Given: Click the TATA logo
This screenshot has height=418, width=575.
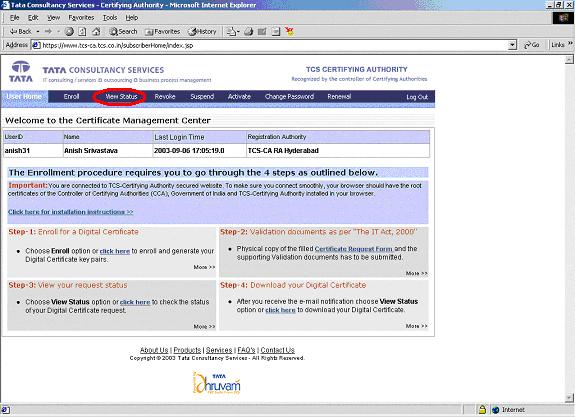Looking at the screenshot, I should (x=21, y=72).
